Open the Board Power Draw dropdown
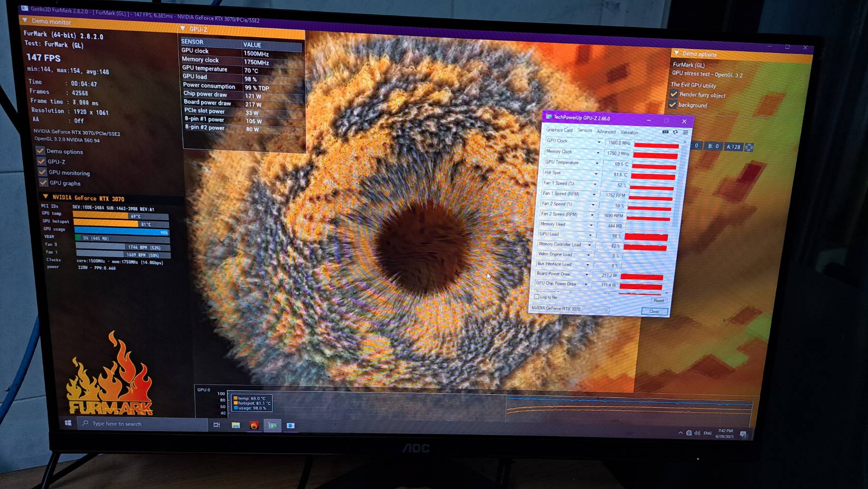 [586, 275]
